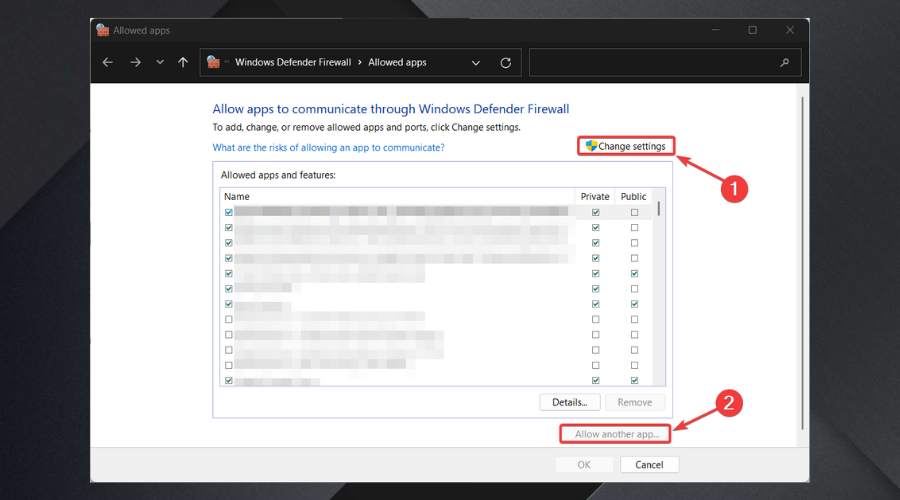The image size is (900, 500).
Task: Maximize the Allowed apps window
Action: 752,30
